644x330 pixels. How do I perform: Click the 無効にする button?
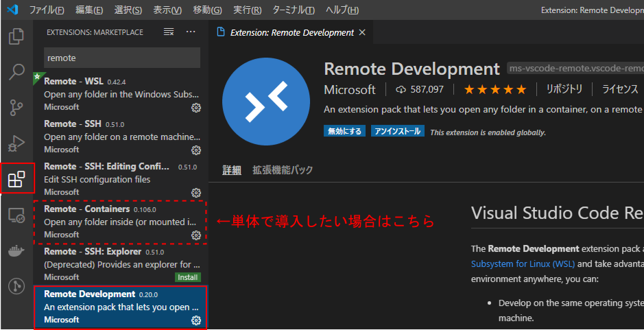pyautogui.click(x=344, y=131)
